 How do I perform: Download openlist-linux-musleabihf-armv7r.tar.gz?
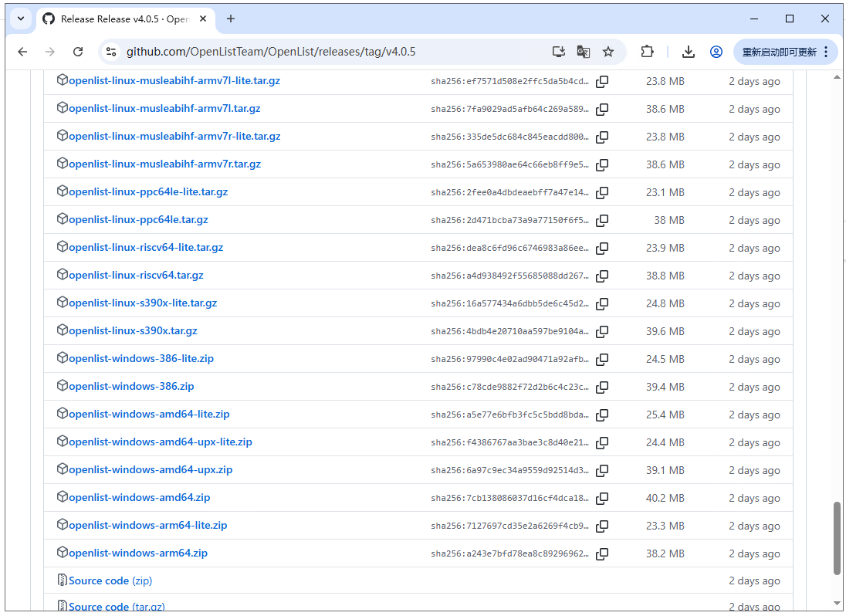164,164
